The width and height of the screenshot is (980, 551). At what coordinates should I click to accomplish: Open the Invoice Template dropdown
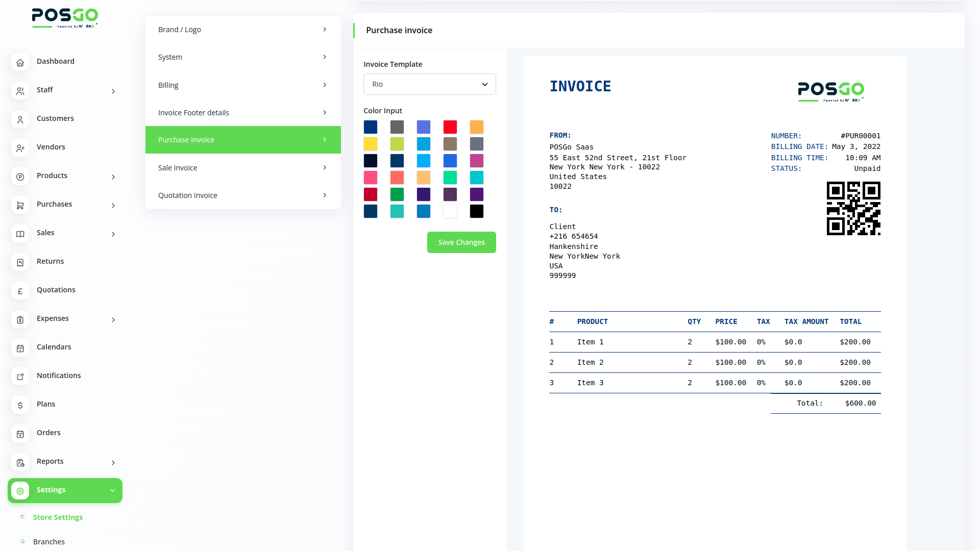coord(429,84)
